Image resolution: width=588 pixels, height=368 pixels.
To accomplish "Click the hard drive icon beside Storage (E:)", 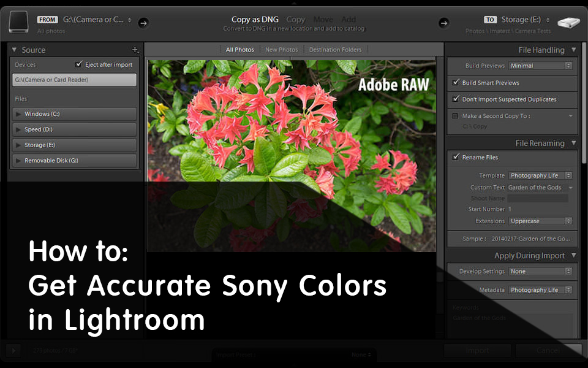I will click(x=568, y=21).
